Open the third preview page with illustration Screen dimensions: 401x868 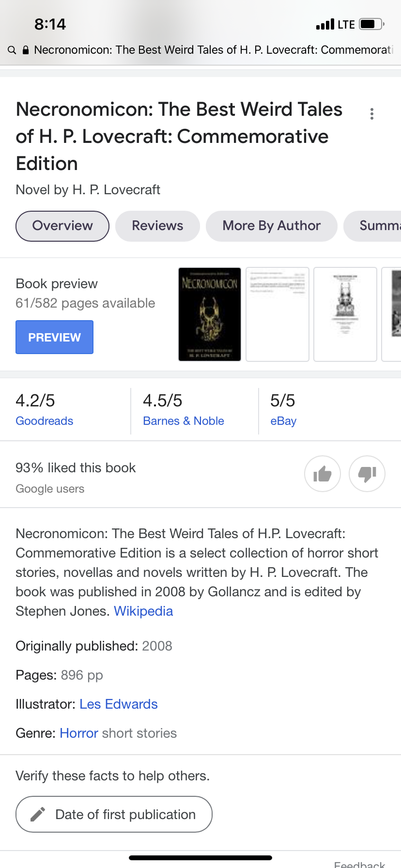coord(345,314)
